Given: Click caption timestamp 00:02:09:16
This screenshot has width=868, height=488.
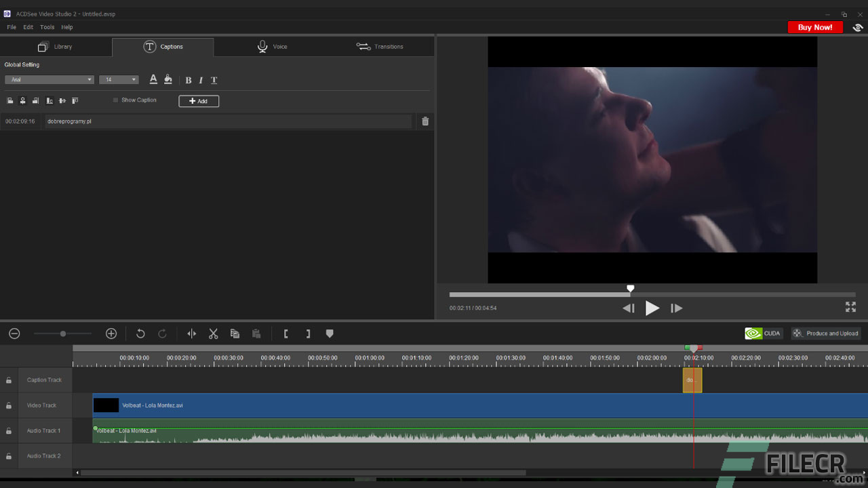Looking at the screenshot, I should [20, 121].
